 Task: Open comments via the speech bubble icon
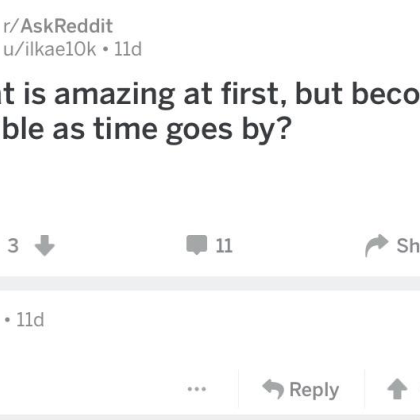click(197, 245)
